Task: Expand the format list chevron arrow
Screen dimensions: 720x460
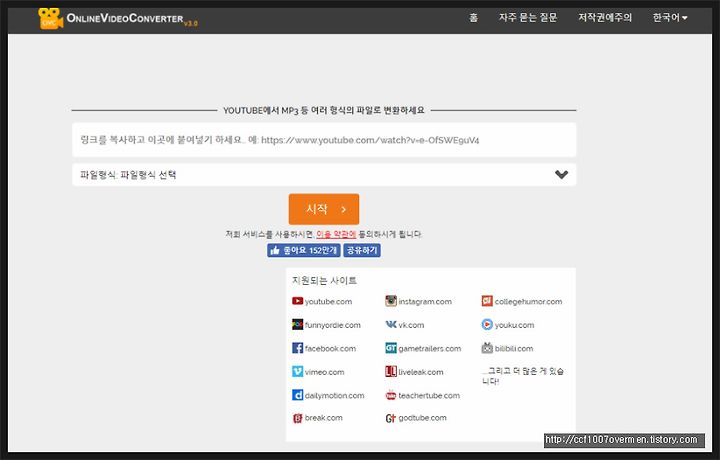Action: pos(561,174)
